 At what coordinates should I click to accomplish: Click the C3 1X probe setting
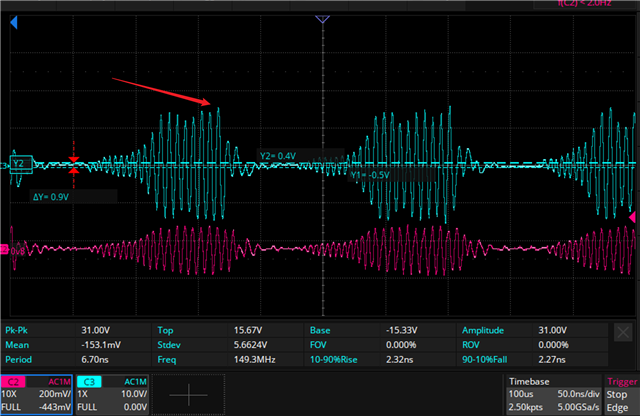coord(82,394)
